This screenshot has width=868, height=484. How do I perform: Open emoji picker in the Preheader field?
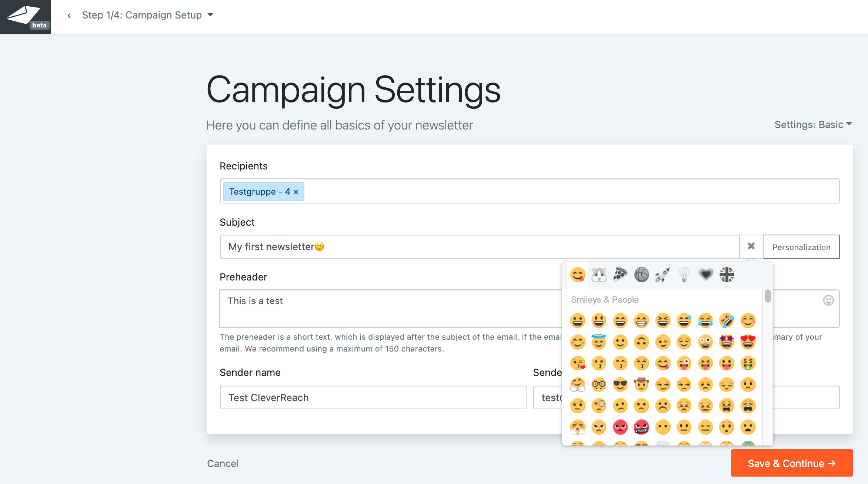tap(828, 300)
